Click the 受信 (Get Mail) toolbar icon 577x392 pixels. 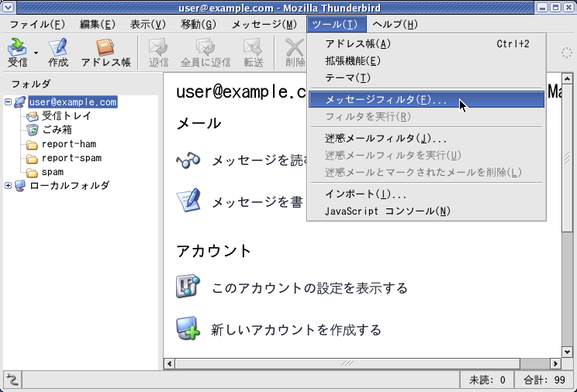pyautogui.click(x=17, y=53)
